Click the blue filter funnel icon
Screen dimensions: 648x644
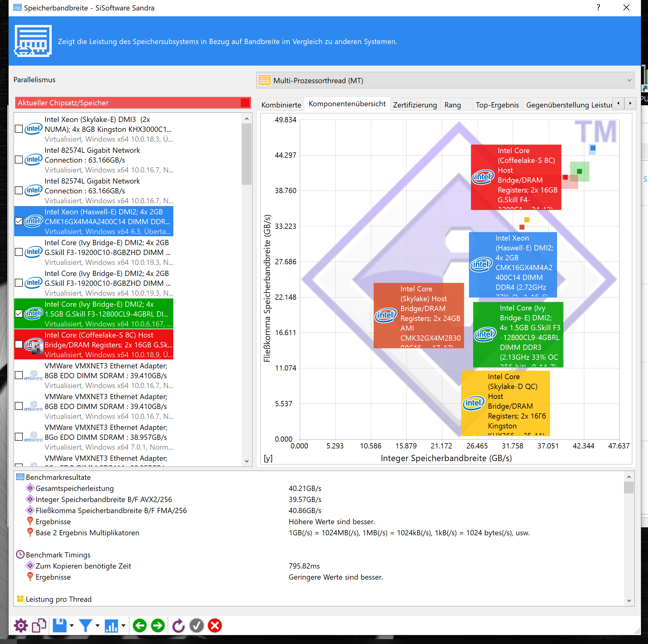[x=86, y=626]
